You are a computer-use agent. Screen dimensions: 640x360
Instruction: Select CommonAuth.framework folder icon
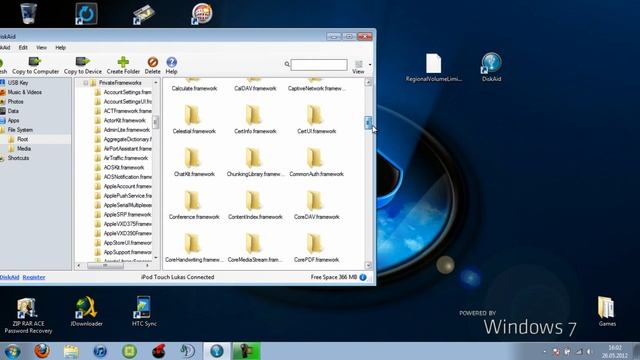(314, 157)
